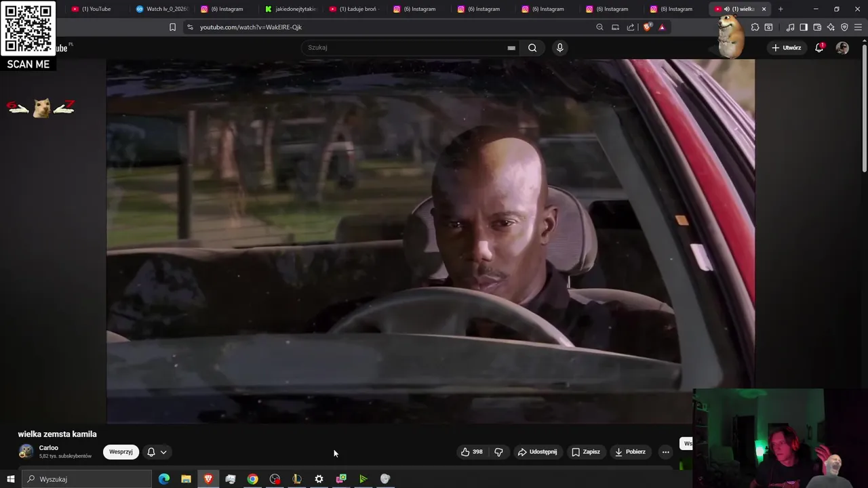868x488 pixels.
Task: Open the Brave VPN shield icon
Action: pyautogui.click(x=844, y=27)
